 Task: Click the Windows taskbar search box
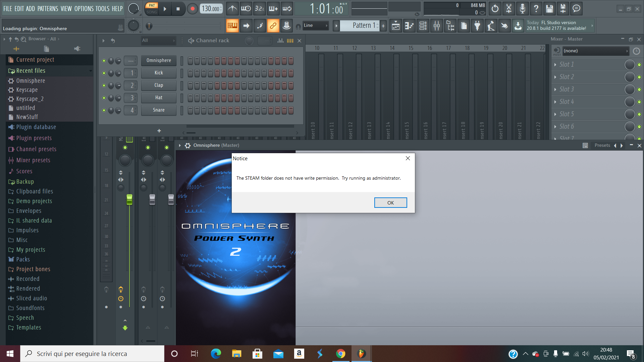(x=92, y=354)
